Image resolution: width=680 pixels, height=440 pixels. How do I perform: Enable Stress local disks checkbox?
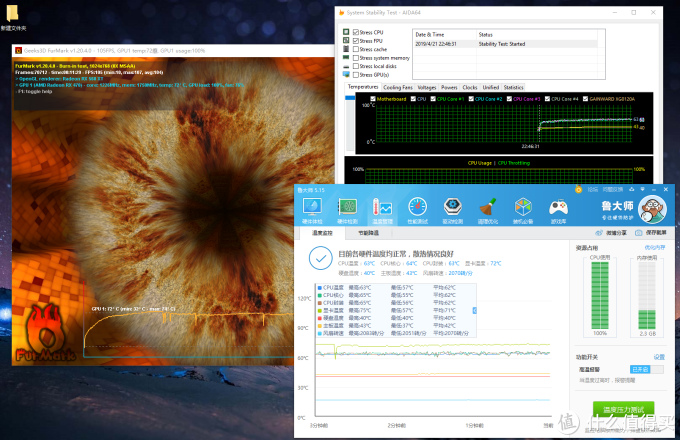pyautogui.click(x=356, y=66)
